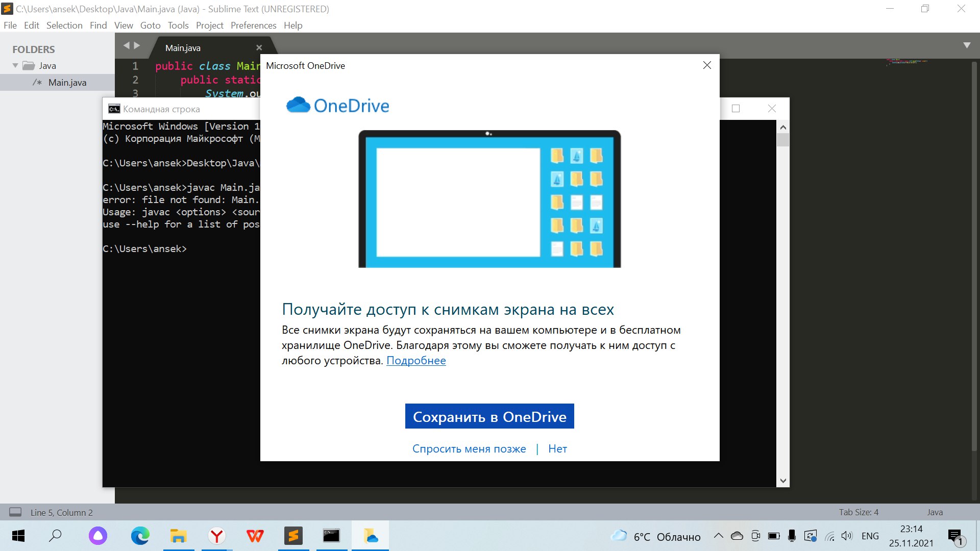This screenshot has height=551, width=980.
Task: Click the battery tray icon
Action: [x=774, y=536]
